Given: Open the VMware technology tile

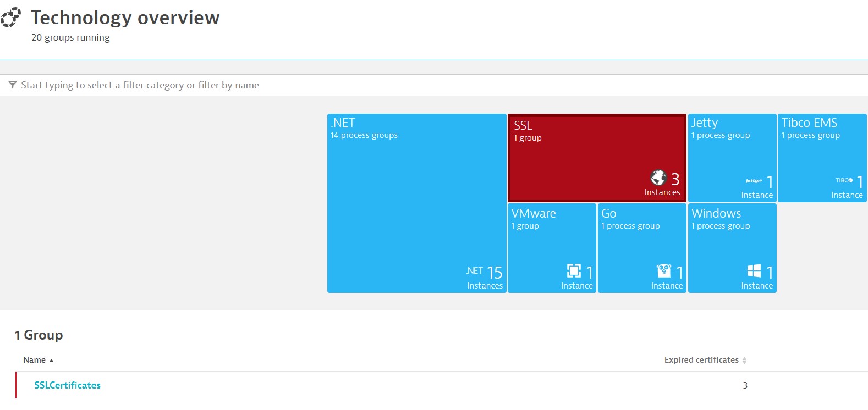Looking at the screenshot, I should click(x=552, y=248).
